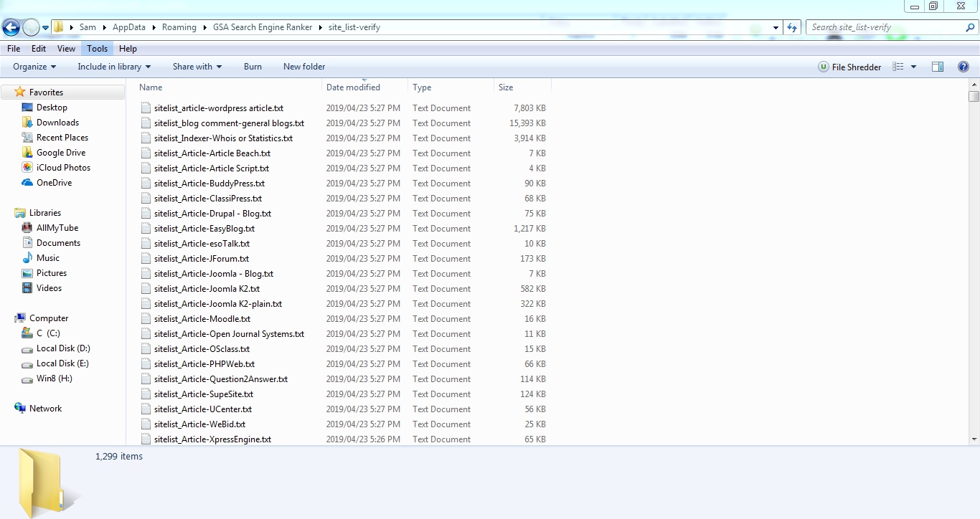Open the Music library in sidebar
980x519 pixels.
click(x=50, y=257)
